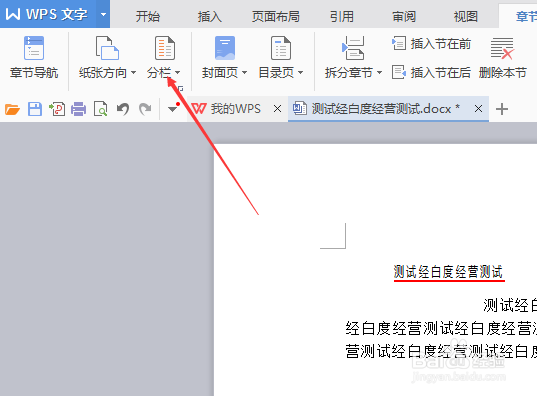This screenshot has height=396, width=537.
Task: Switch to the 视图 ribbon tab
Action: pyautogui.click(x=466, y=16)
